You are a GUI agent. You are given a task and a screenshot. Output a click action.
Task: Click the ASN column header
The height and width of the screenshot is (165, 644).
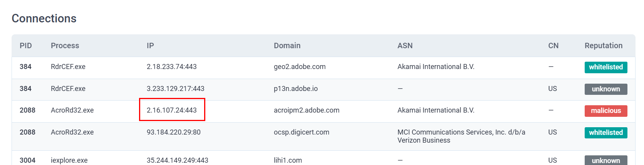pyautogui.click(x=405, y=45)
